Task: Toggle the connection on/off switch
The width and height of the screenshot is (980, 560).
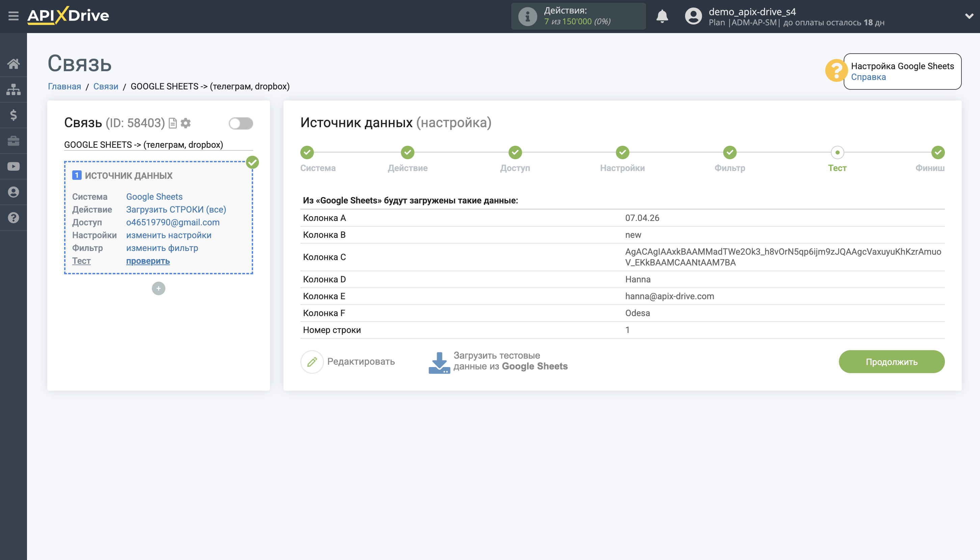Action: (241, 123)
